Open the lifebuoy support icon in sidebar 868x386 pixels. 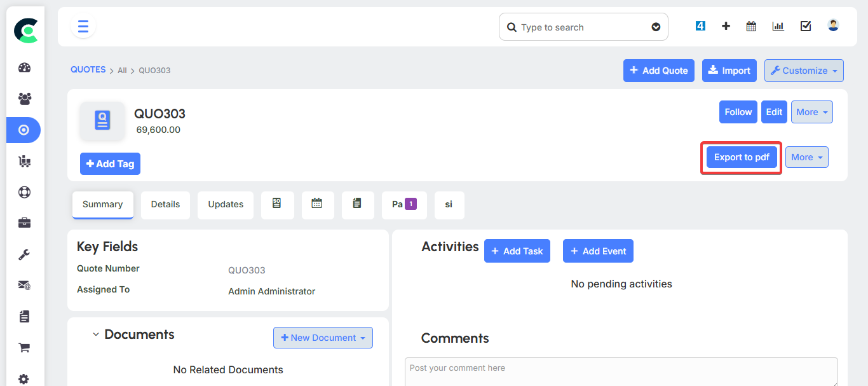tap(24, 192)
